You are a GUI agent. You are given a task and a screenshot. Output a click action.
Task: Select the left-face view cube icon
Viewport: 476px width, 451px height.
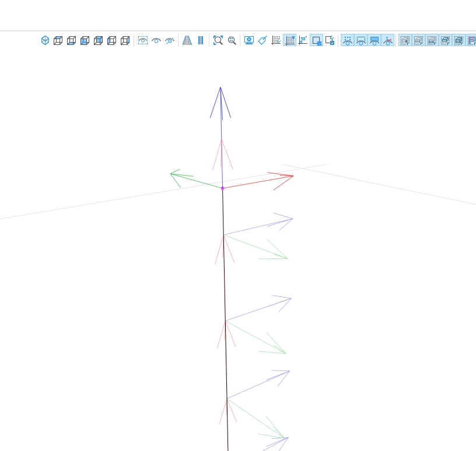pyautogui.click(x=111, y=40)
